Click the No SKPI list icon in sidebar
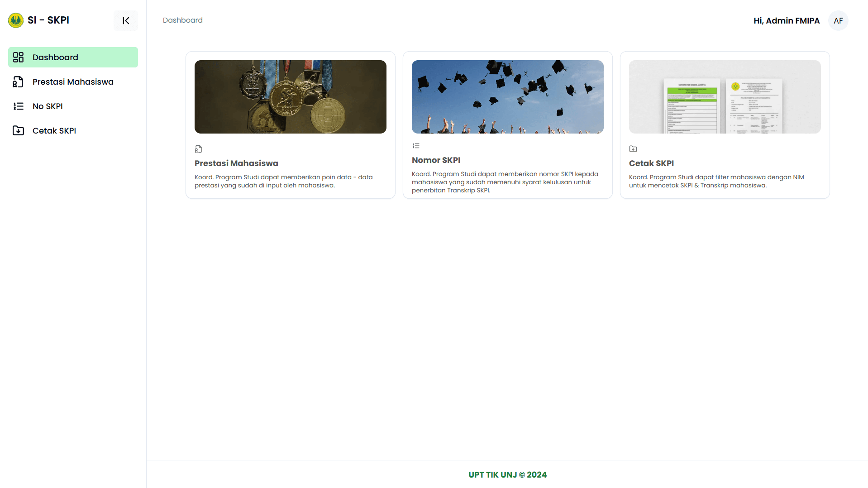Screen dimensions: 868x488 pos(18,106)
